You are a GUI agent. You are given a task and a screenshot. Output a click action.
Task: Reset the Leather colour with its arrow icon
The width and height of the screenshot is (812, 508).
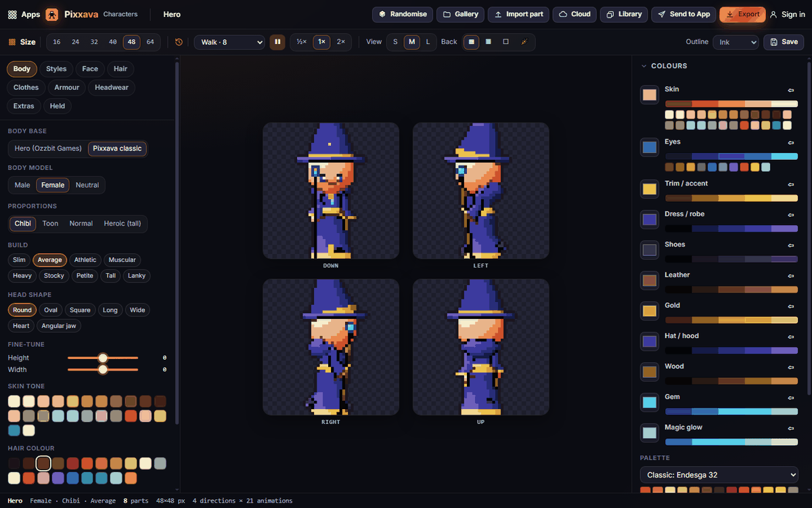[x=790, y=275]
